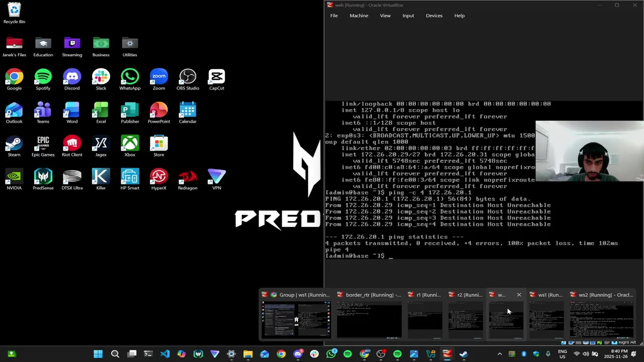Open the Bluetooth tray icon
The height and width of the screenshot is (362, 644).
pyautogui.click(x=524, y=354)
